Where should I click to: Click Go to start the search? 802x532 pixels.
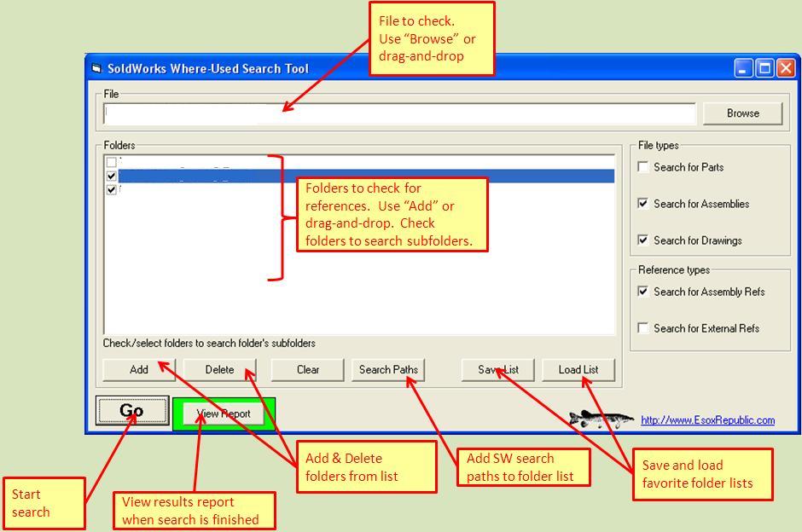(133, 410)
